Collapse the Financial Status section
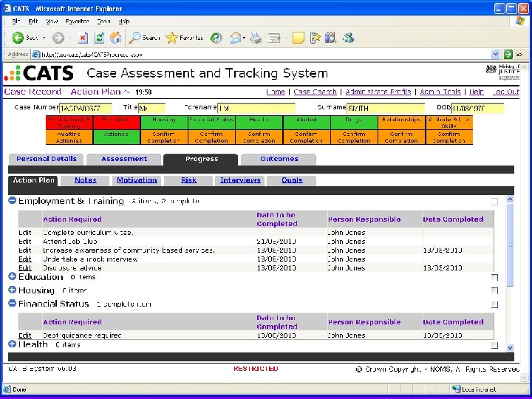The height and width of the screenshot is (399, 532). coord(13,303)
